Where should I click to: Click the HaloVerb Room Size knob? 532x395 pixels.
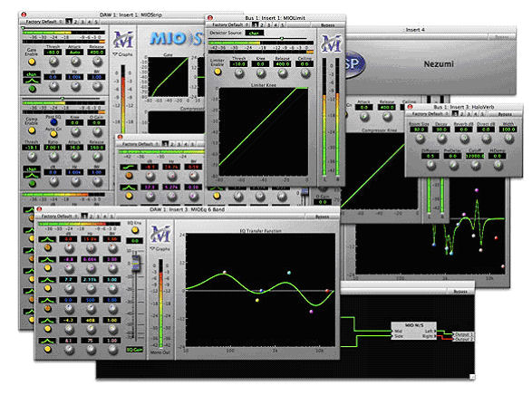420,139
